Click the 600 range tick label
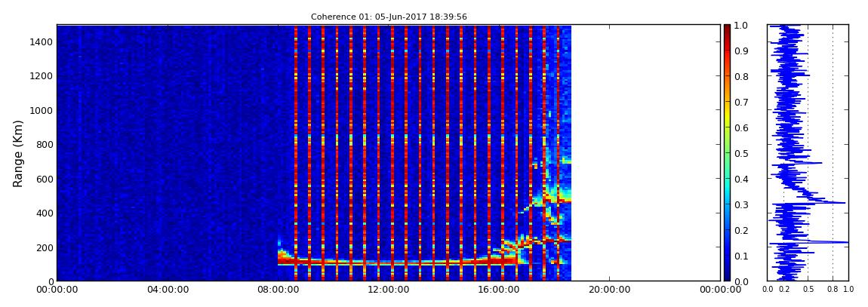 tap(43, 179)
